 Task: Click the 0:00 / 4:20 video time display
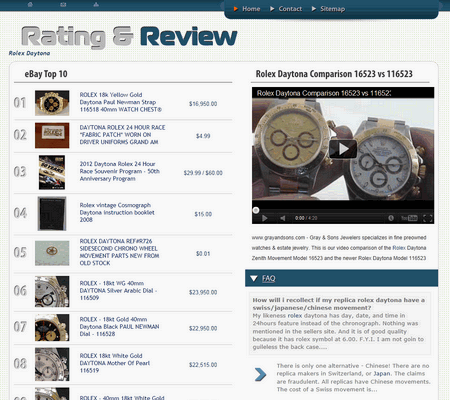click(x=306, y=218)
